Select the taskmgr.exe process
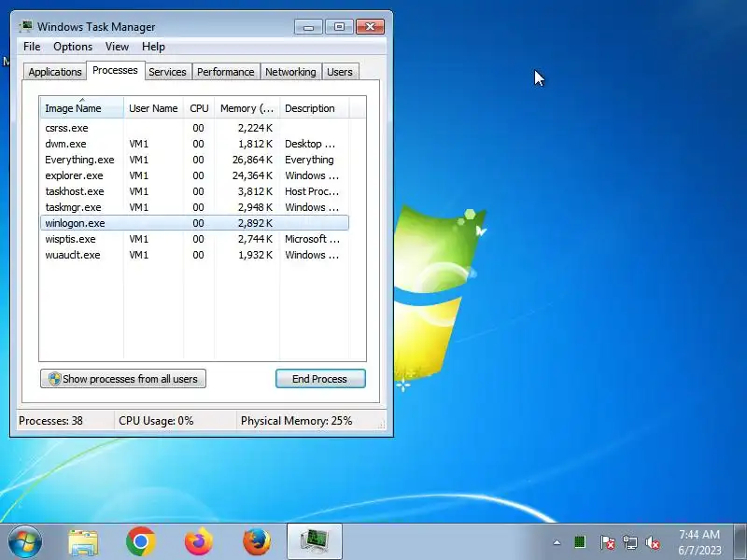747x560 pixels. pyautogui.click(x=195, y=207)
